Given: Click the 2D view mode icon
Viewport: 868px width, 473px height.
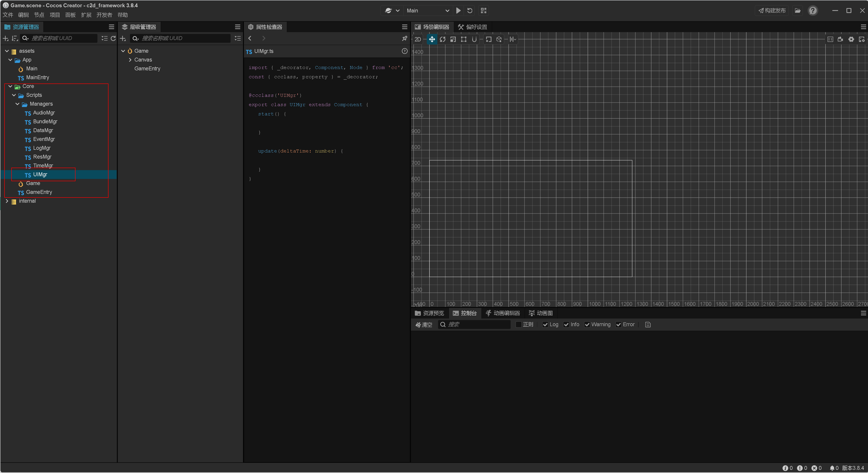Looking at the screenshot, I should (x=419, y=39).
